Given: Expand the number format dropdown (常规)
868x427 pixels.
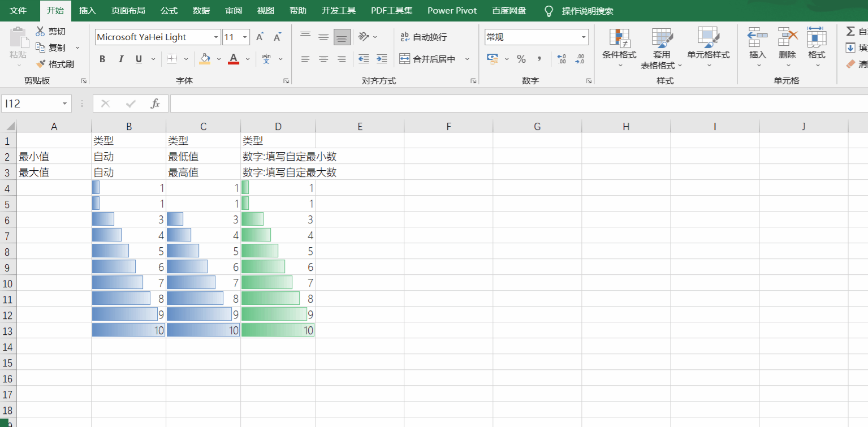Looking at the screenshot, I should pyautogui.click(x=584, y=37).
